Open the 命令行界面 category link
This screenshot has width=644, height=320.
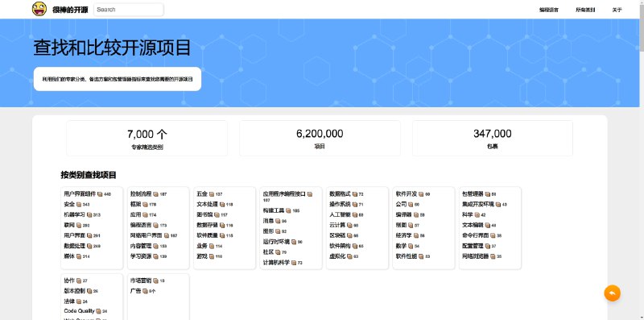(476, 235)
